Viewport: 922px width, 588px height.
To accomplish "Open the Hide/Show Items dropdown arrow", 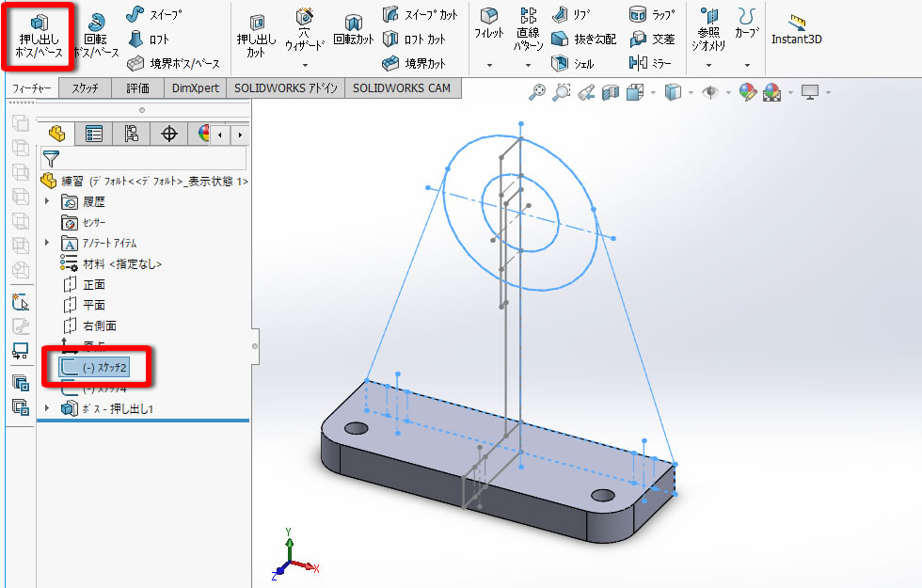I will (728, 93).
